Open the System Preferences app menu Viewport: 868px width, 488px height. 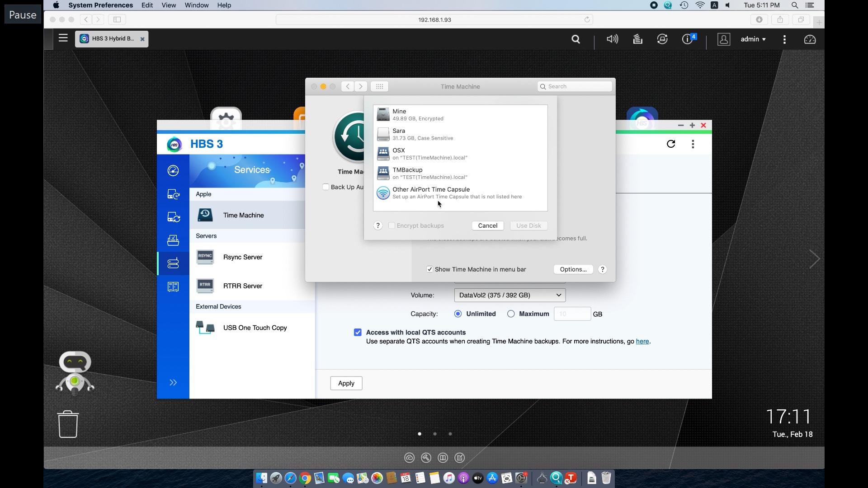coord(100,5)
